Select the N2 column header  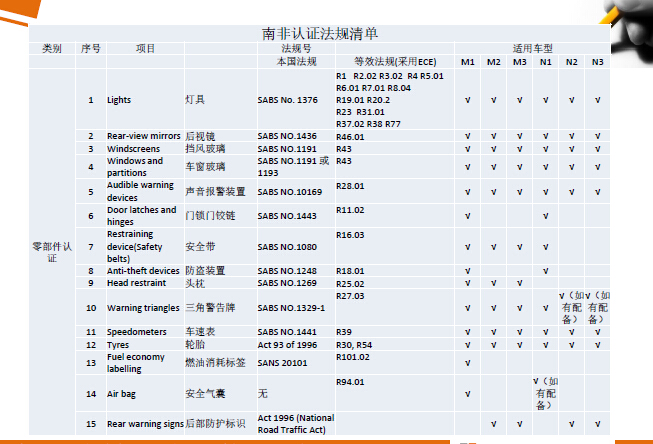click(x=571, y=62)
